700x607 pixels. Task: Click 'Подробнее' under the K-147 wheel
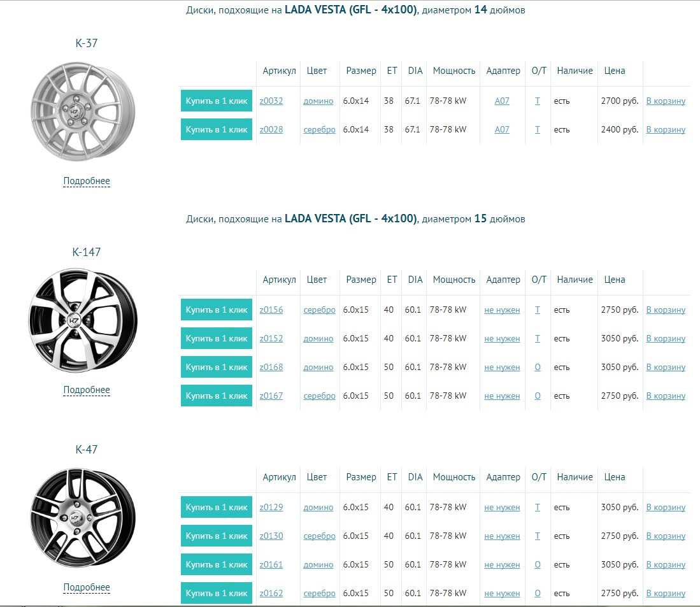(87, 390)
